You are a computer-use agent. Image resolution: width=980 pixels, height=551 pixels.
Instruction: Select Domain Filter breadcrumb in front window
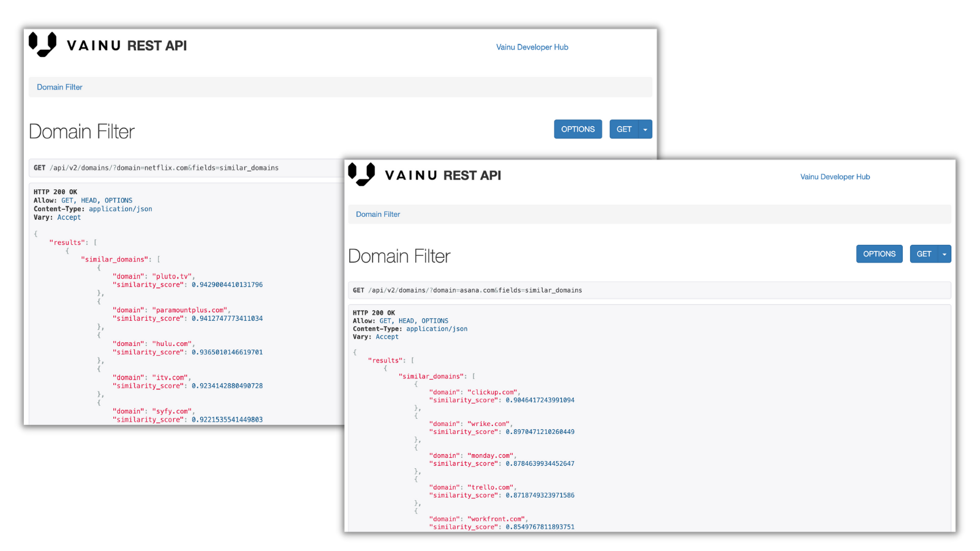point(378,214)
